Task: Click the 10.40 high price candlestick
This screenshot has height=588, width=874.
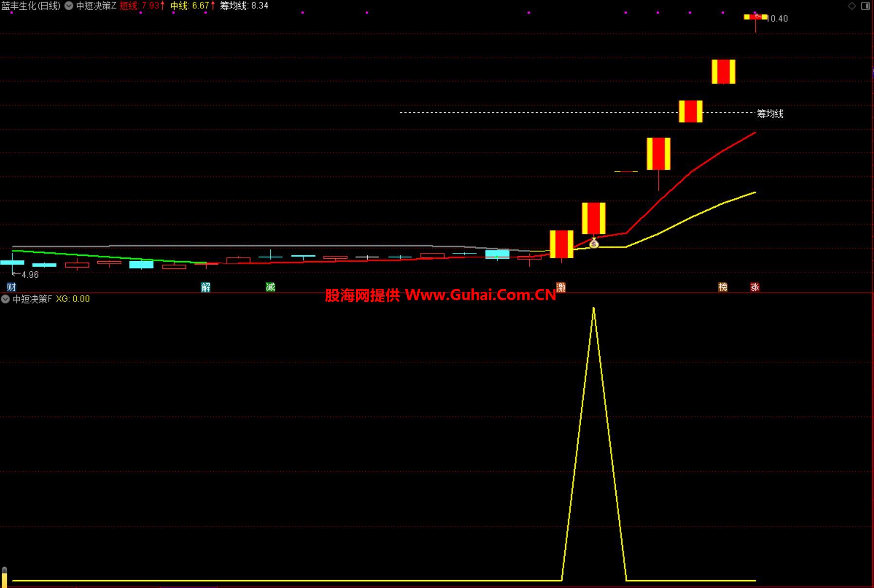Action: [x=755, y=18]
